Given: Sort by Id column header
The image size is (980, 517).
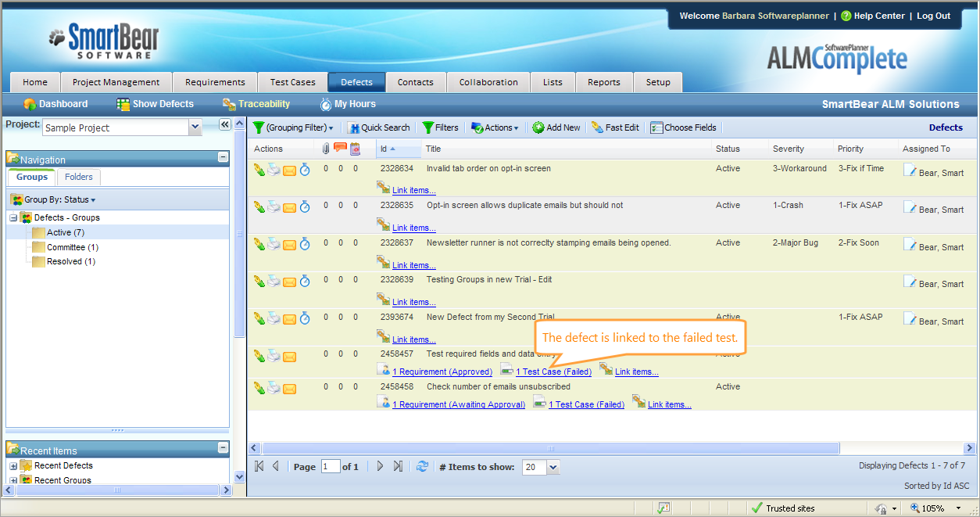Looking at the screenshot, I should pos(399,149).
